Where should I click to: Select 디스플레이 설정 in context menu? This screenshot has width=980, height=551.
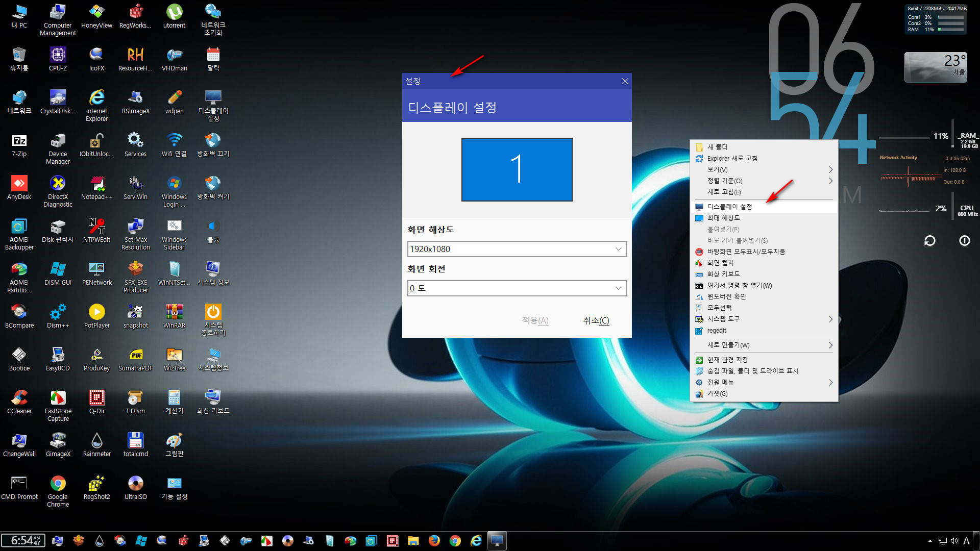(x=764, y=207)
